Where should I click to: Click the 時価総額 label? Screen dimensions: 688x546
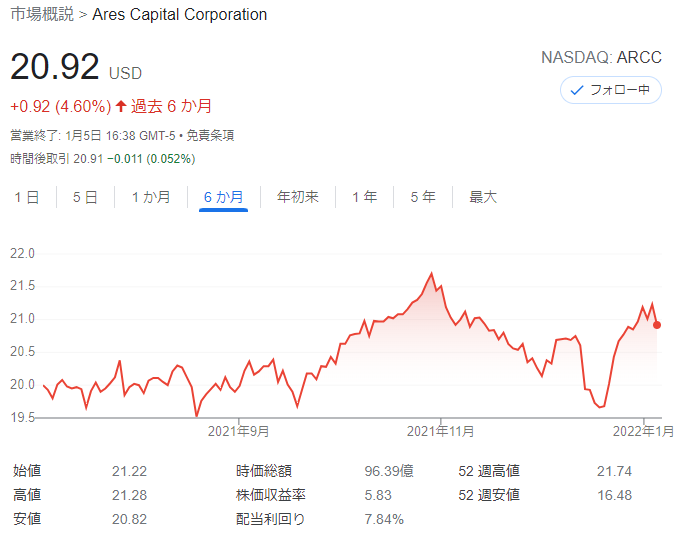point(264,471)
